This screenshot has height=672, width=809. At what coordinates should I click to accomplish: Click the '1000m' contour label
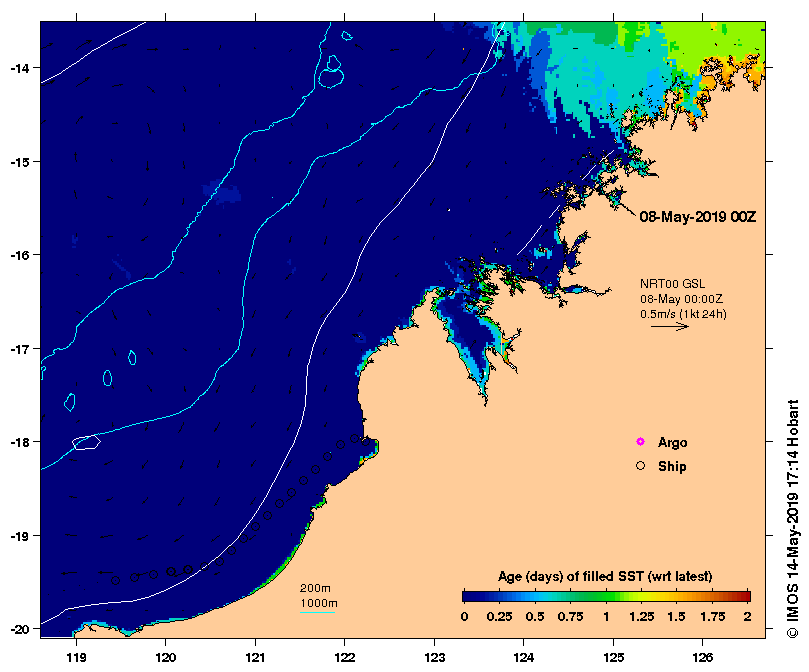(x=319, y=603)
